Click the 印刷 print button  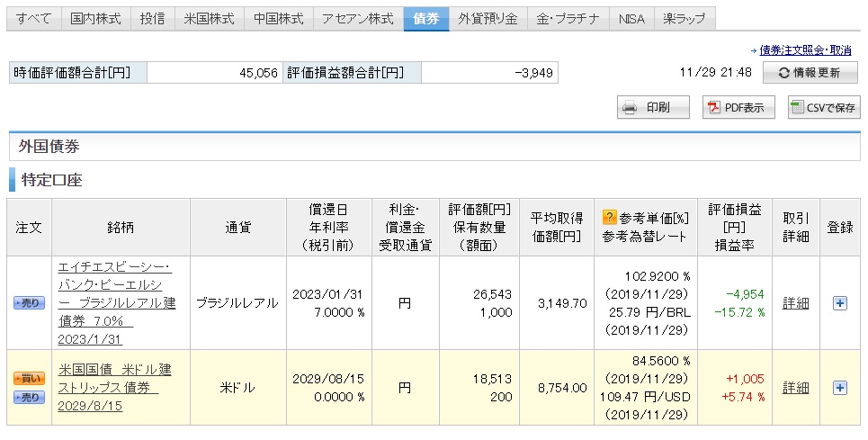click(x=653, y=107)
